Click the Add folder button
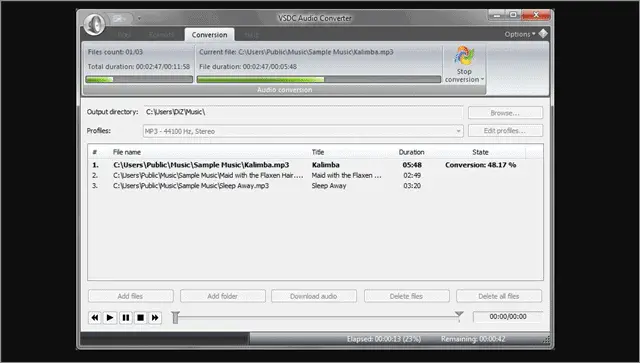640x363 pixels. pyautogui.click(x=222, y=296)
